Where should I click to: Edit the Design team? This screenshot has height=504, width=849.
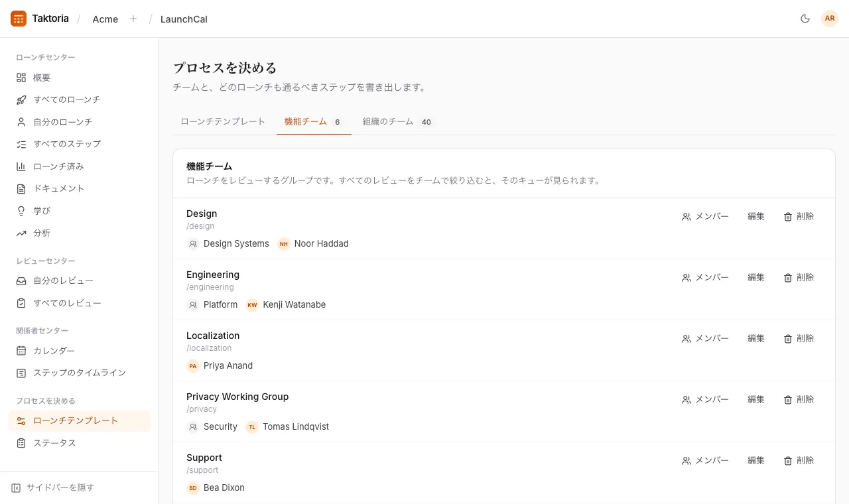(756, 216)
